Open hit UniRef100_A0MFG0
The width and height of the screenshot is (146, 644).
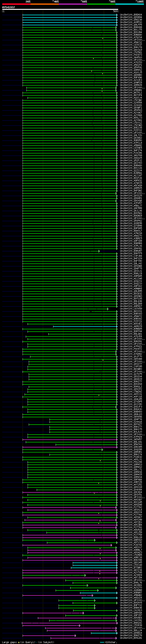[131, 22]
